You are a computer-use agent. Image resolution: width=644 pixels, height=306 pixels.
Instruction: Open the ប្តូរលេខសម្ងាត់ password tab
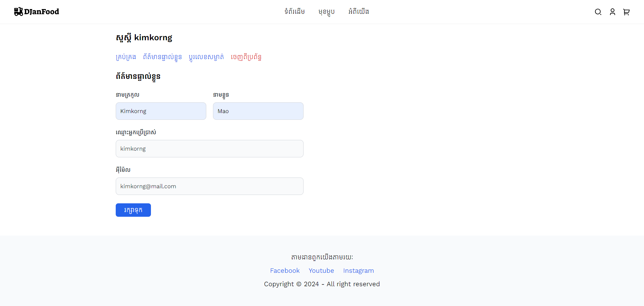coord(206,57)
